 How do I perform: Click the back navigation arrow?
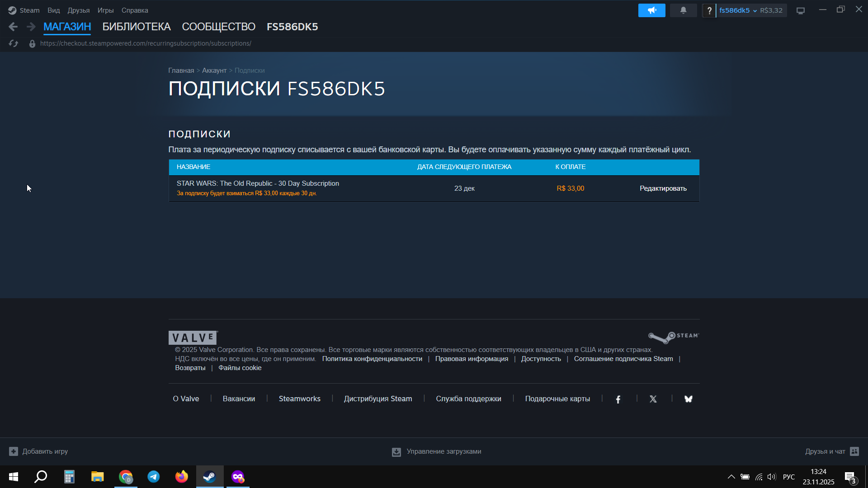coord(13,27)
